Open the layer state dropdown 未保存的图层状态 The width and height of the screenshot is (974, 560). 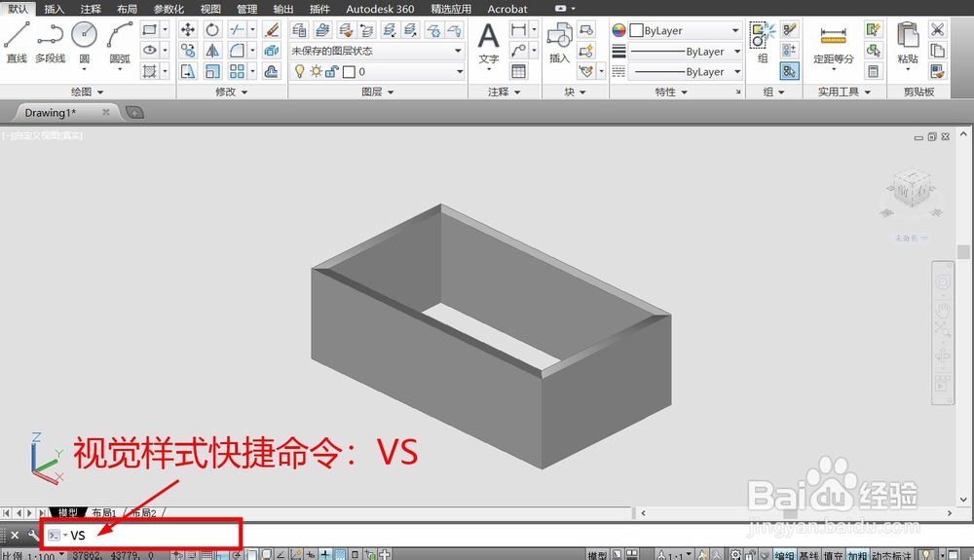point(377,51)
